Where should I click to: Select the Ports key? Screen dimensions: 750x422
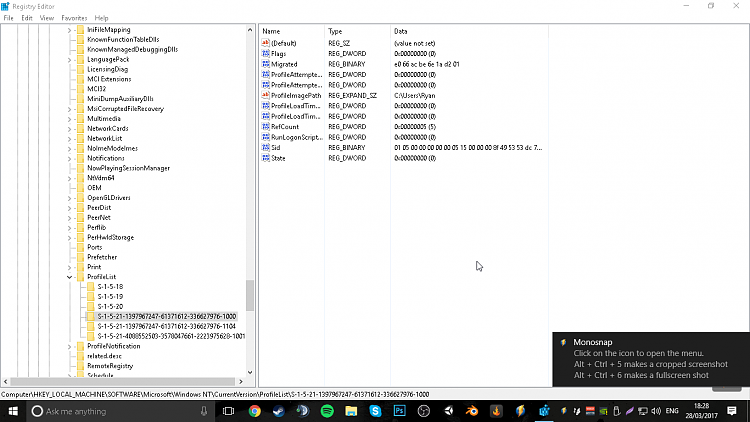pos(95,247)
